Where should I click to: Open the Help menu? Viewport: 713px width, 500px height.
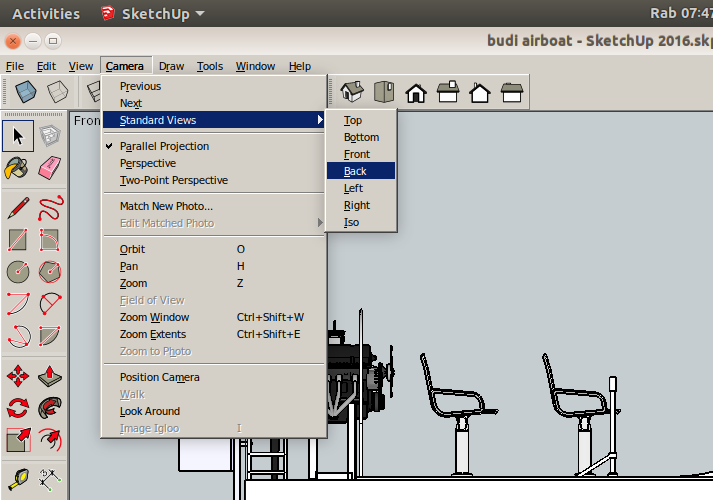click(300, 66)
